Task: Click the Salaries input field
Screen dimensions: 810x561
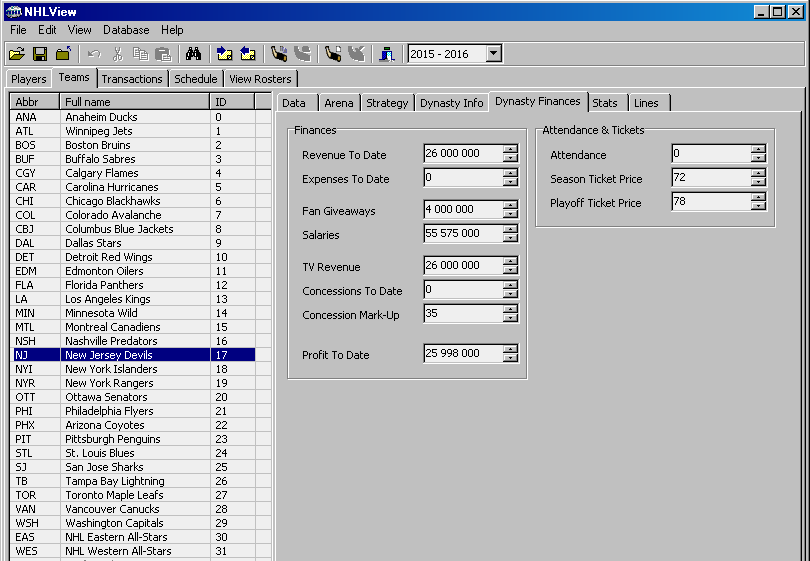Action: point(463,233)
